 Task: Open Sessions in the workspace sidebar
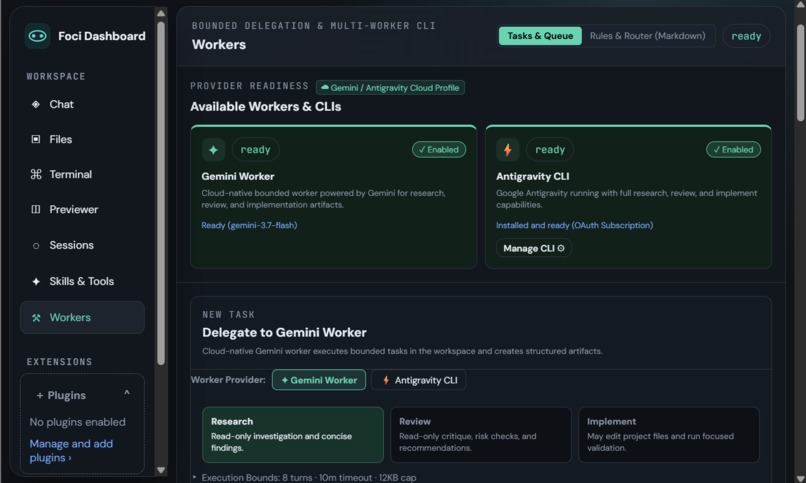pos(82,245)
